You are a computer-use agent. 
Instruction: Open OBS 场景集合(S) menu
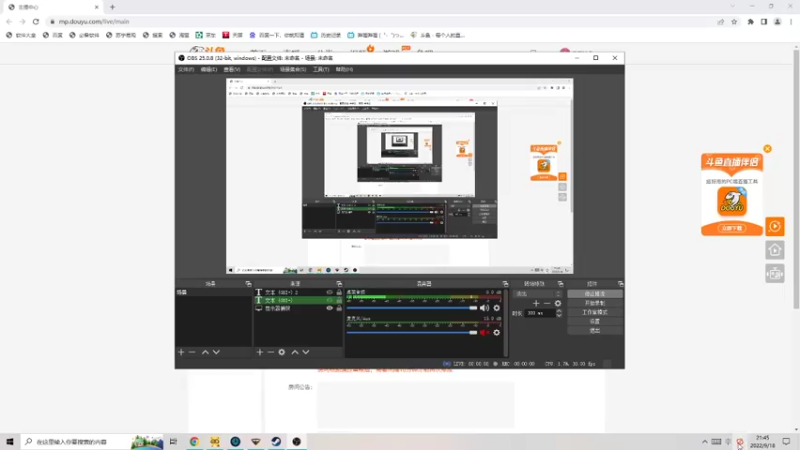(x=293, y=69)
